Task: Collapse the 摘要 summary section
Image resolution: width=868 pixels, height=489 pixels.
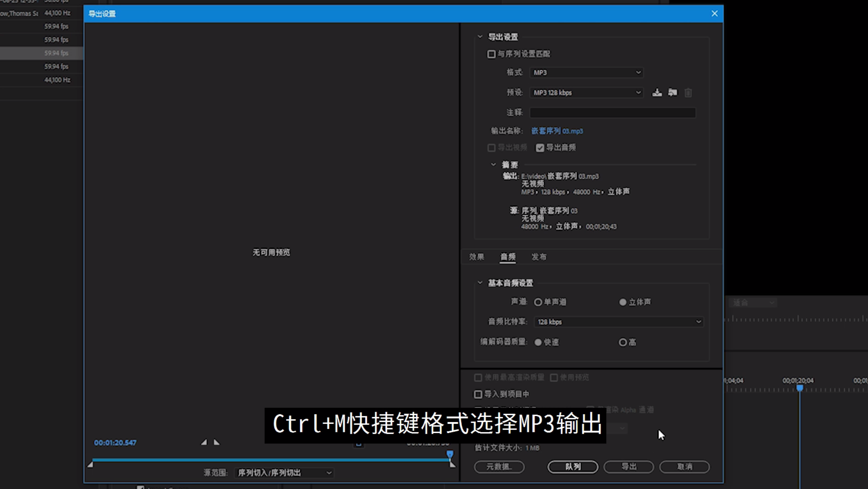Action: pyautogui.click(x=493, y=165)
